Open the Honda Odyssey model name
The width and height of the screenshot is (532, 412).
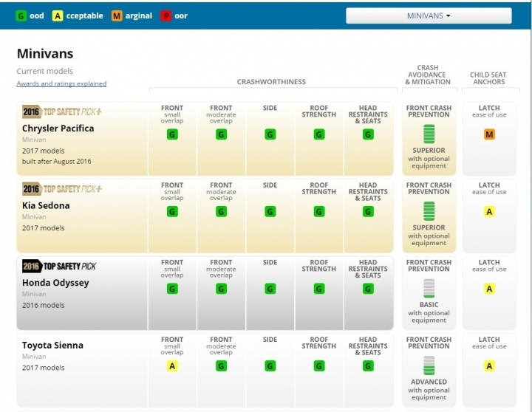click(55, 283)
